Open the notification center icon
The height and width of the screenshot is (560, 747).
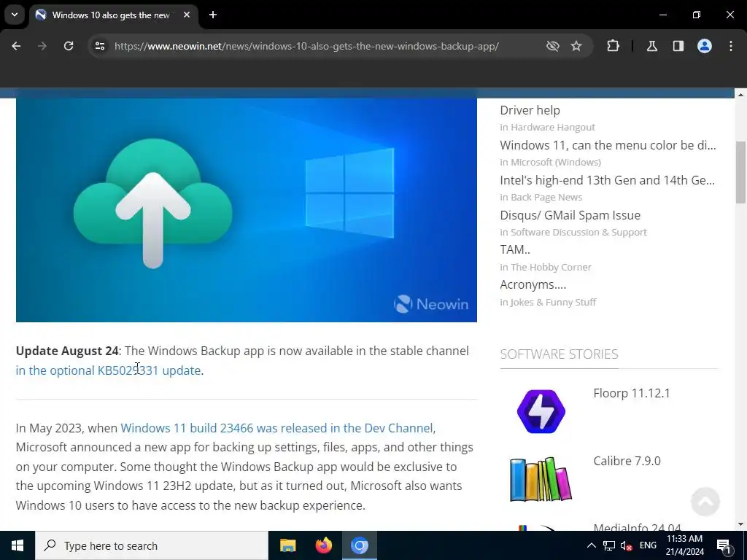[x=724, y=545]
